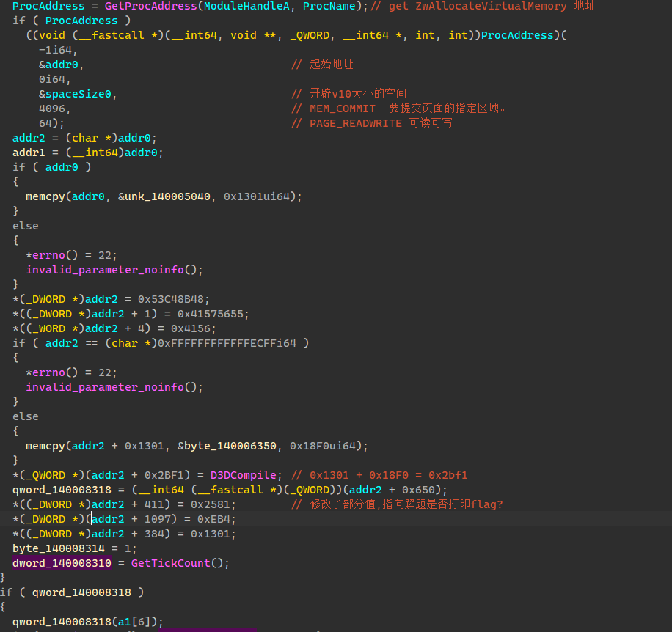This screenshot has height=632, width=672.
Task: Click 0x650 offset
Action: coord(418,490)
